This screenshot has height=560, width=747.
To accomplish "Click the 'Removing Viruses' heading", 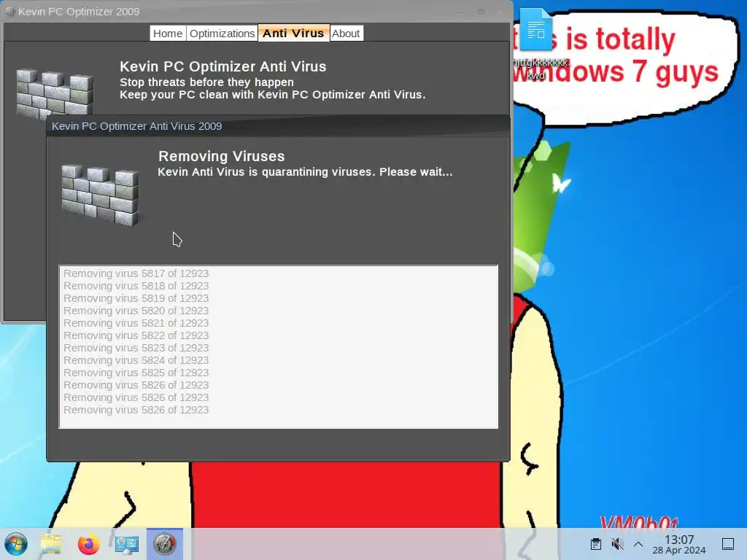I will pyautogui.click(x=222, y=156).
